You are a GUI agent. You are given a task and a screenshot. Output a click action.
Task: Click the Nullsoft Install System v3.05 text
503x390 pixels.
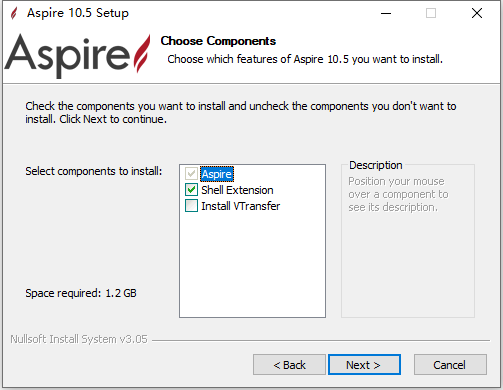tap(79, 339)
